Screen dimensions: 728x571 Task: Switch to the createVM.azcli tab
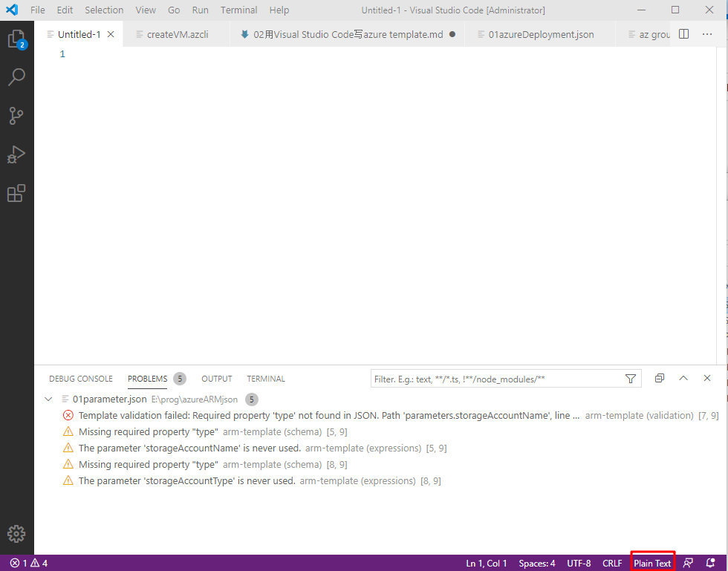(177, 34)
